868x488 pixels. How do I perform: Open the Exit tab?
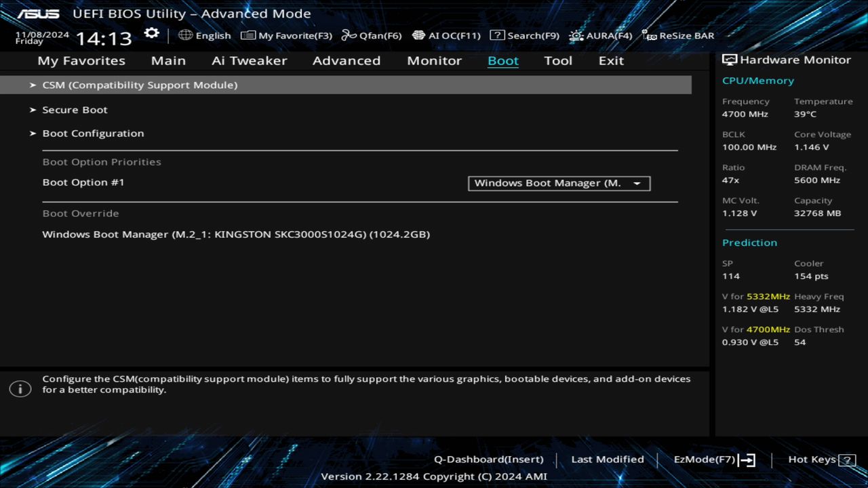tap(610, 61)
